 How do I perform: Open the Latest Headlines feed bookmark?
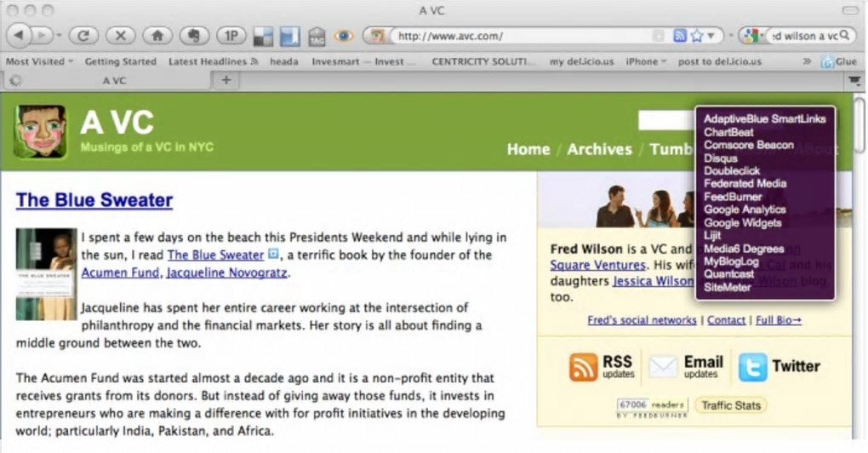pyautogui.click(x=213, y=61)
